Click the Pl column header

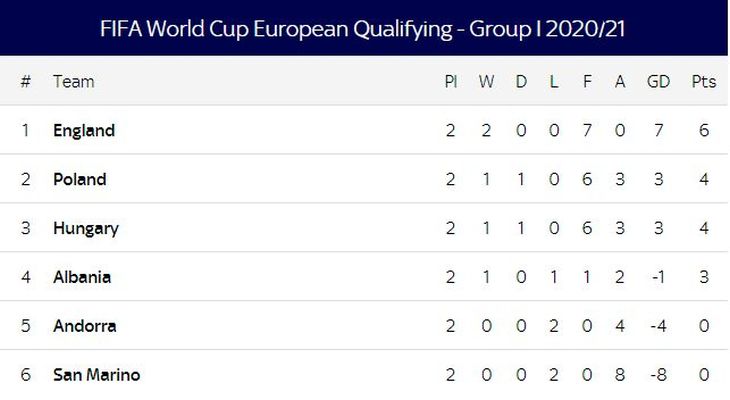tap(451, 81)
